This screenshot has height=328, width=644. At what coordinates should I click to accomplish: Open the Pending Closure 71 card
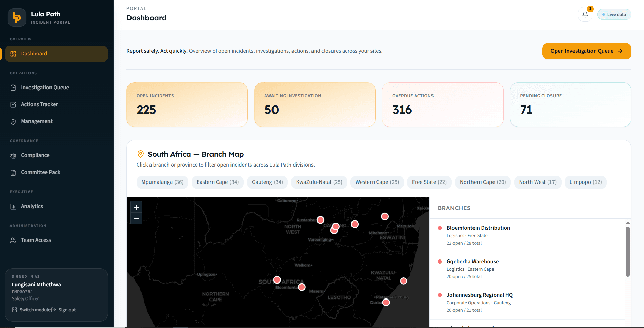(570, 105)
